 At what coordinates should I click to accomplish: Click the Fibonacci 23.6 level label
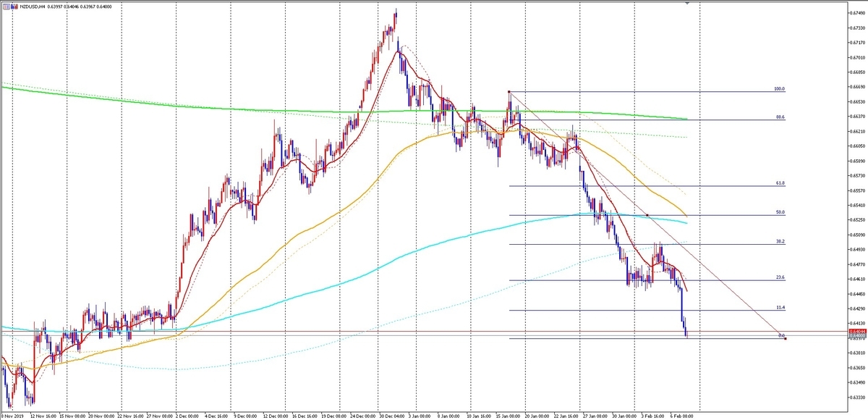click(780, 278)
